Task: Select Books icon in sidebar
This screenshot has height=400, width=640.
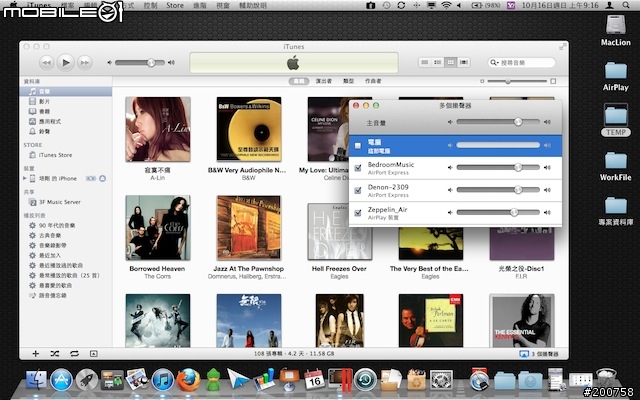Action: pyautogui.click(x=32, y=111)
